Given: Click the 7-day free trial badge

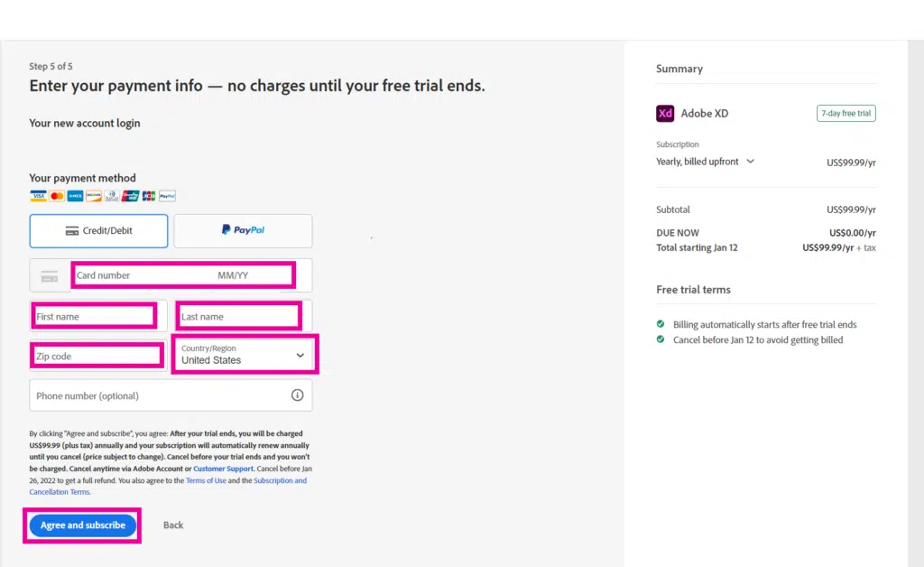Looking at the screenshot, I should pyautogui.click(x=845, y=113).
